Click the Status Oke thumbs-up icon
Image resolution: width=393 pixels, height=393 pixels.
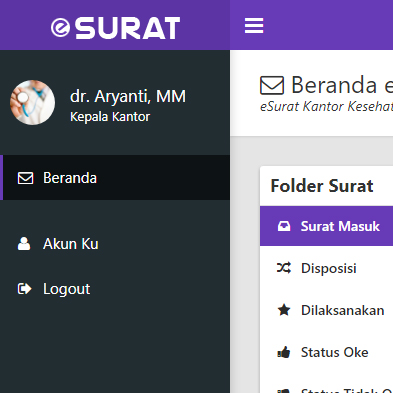pos(284,352)
